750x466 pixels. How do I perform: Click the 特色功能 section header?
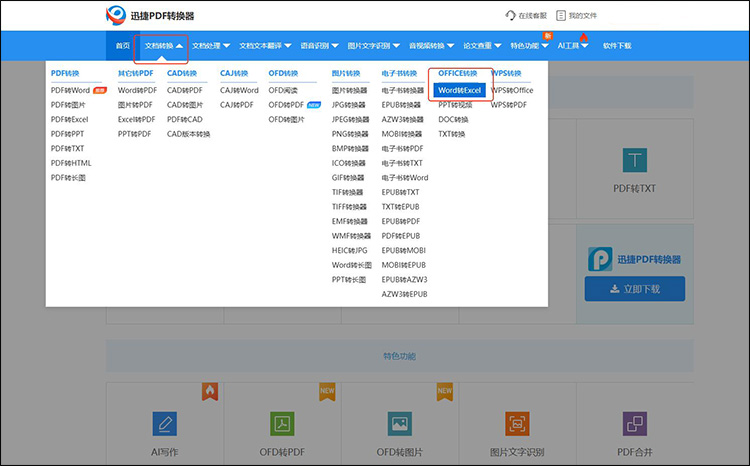pyautogui.click(x=399, y=356)
